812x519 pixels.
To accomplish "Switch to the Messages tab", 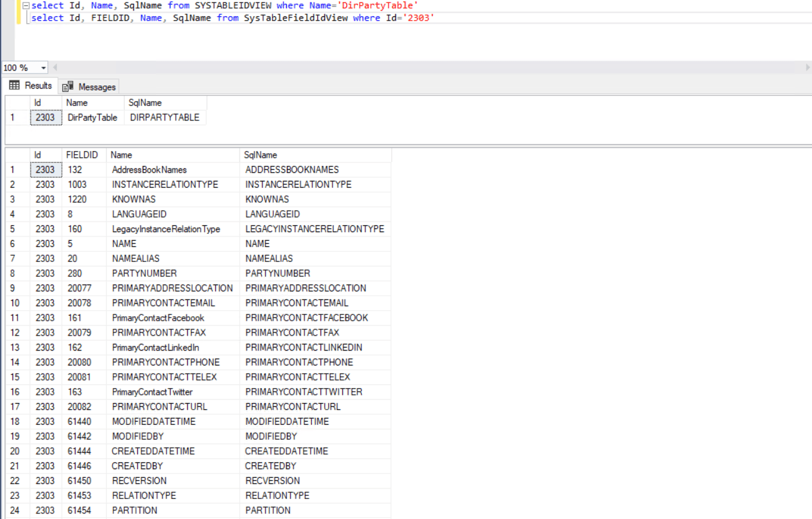I will tap(89, 86).
